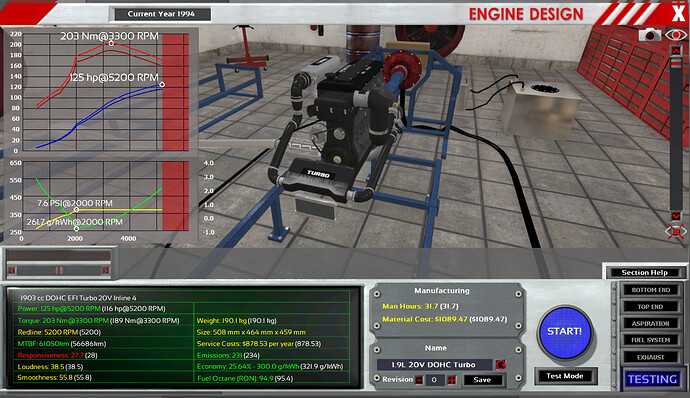
Task: Open the BOTTOM END section tab
Action: point(651,290)
